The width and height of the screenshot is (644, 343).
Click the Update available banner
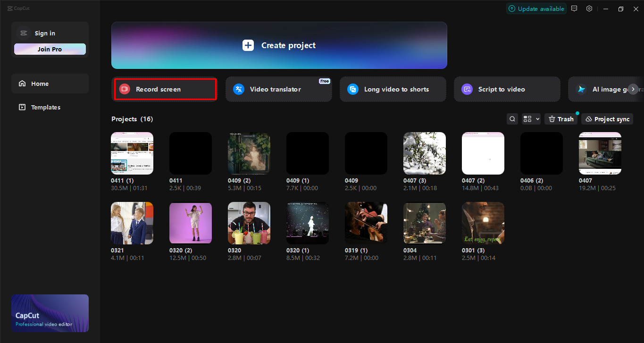point(536,8)
